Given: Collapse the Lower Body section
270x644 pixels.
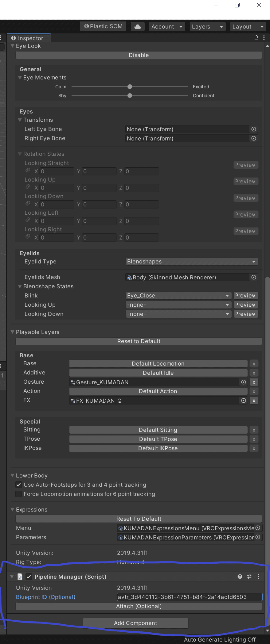Looking at the screenshot, I should [13, 475].
